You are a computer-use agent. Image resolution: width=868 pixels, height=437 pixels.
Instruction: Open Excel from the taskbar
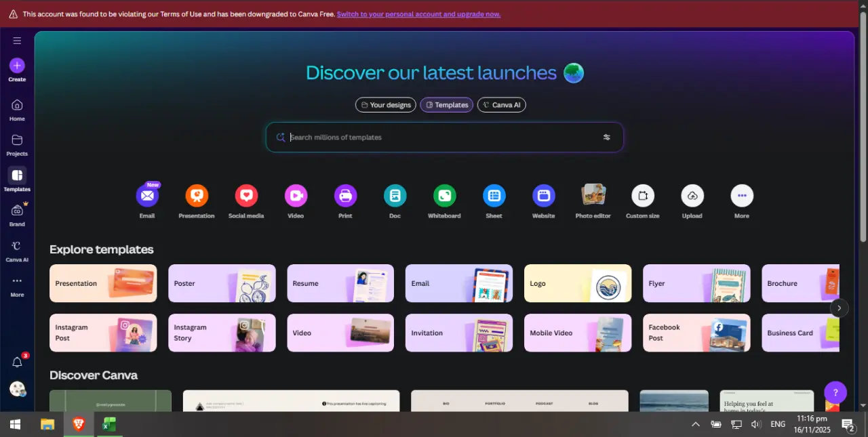(x=109, y=425)
